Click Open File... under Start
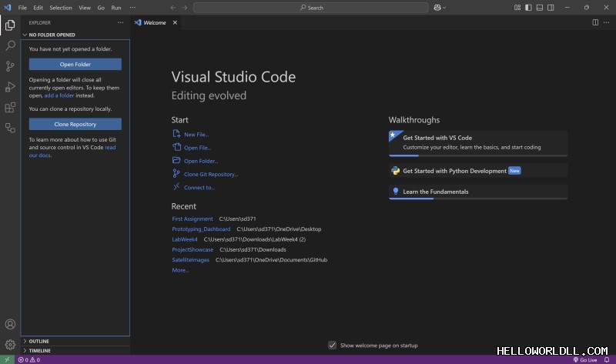616x364 pixels. click(x=192, y=148)
